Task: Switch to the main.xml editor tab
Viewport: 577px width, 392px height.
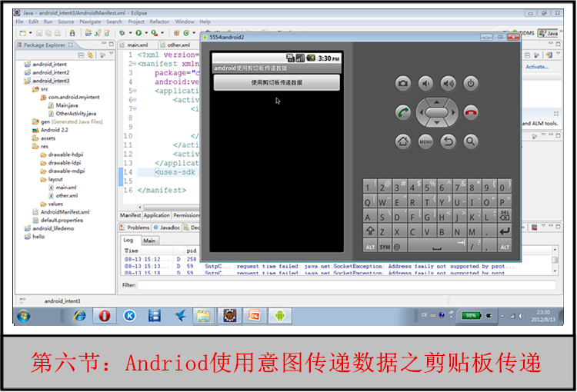Action: 137,45
